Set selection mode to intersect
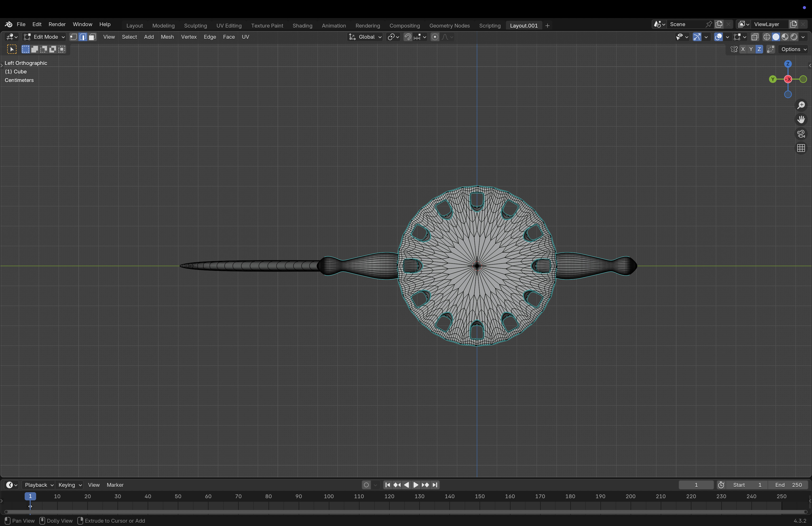Screen dimensions: 812x526 pos(62,49)
